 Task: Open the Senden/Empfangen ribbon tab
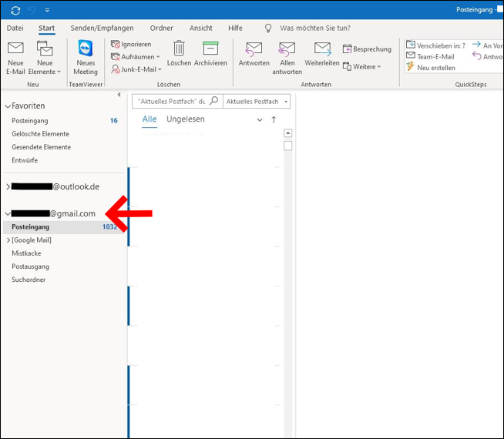(x=102, y=28)
